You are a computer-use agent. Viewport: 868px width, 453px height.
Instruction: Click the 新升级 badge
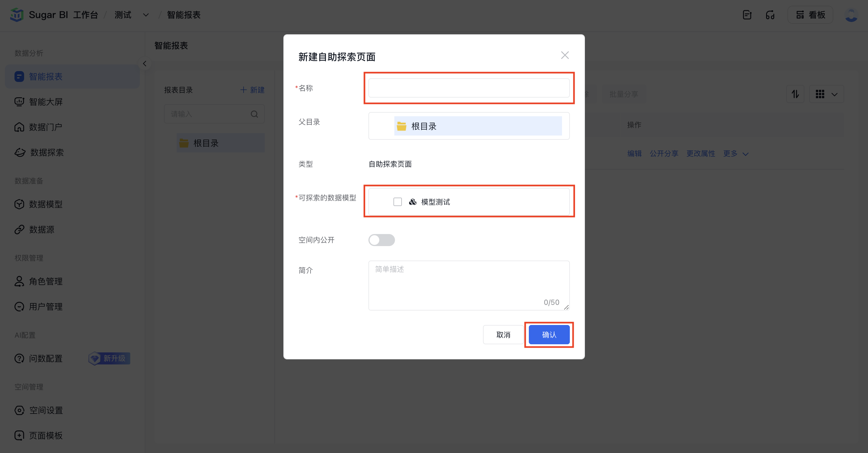109,358
